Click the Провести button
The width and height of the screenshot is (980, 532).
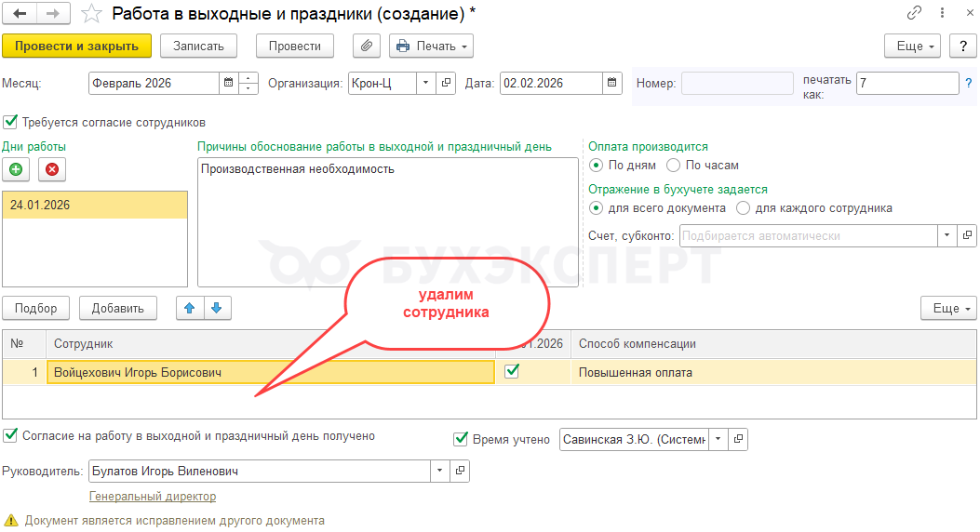(295, 46)
